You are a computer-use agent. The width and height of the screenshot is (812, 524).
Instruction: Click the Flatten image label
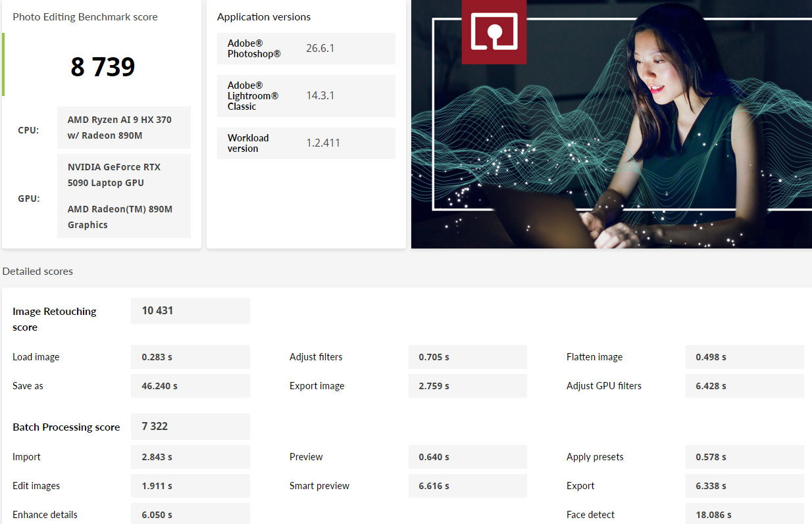594,357
